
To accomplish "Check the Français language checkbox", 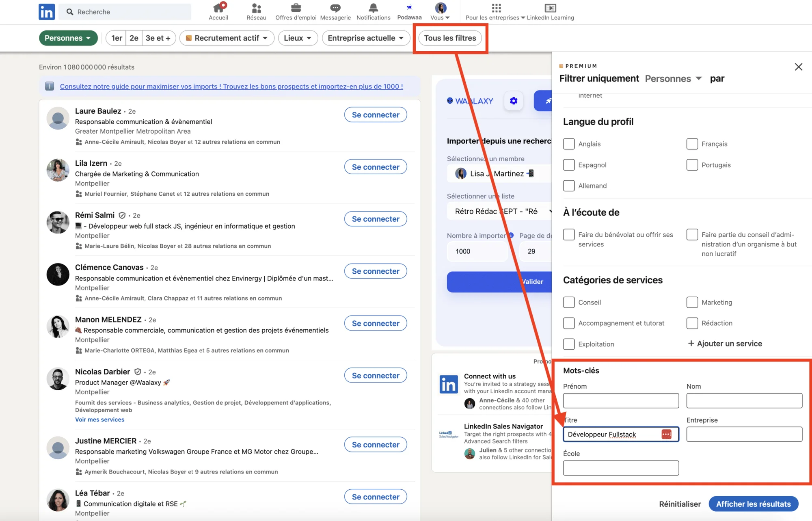I will coord(692,144).
